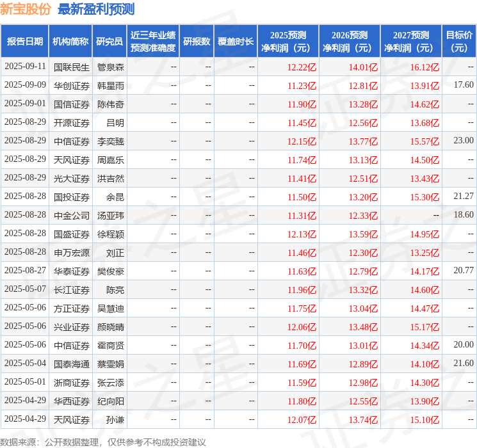Click analyst name 洪吉然
The height and width of the screenshot is (448, 477).
110,178
